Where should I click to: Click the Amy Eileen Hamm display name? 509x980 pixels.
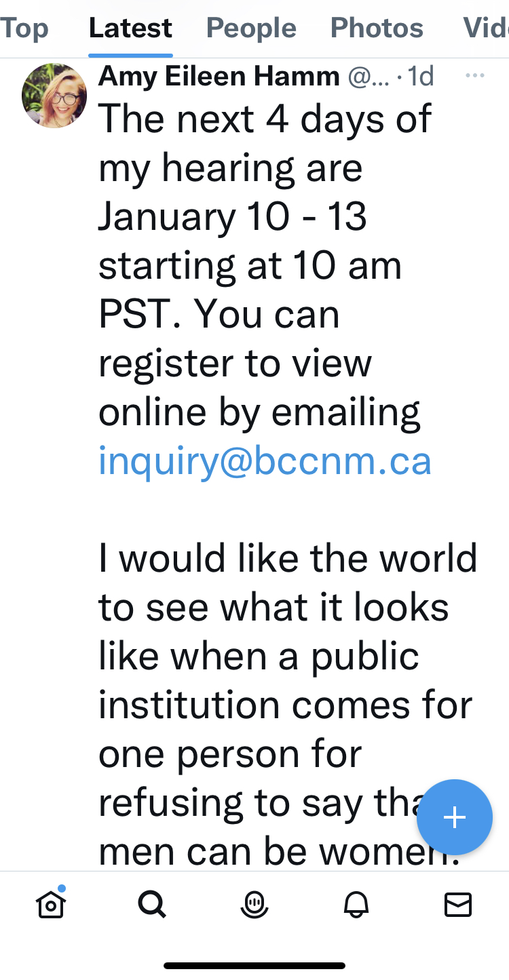point(219,77)
